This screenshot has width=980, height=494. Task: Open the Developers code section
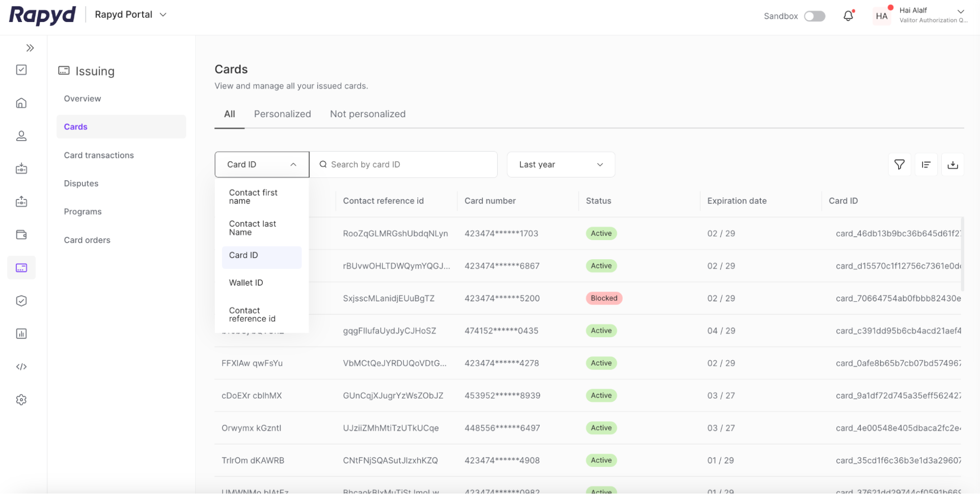[21, 366]
